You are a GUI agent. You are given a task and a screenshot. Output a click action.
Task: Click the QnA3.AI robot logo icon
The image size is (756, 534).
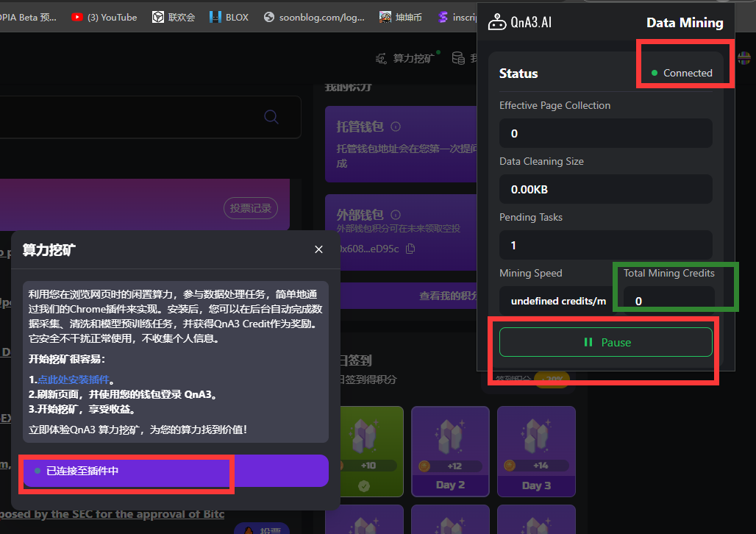pos(497,22)
